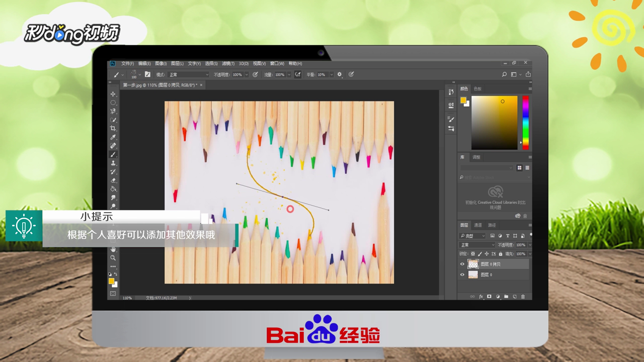Click the share icon at top right

[528, 74]
